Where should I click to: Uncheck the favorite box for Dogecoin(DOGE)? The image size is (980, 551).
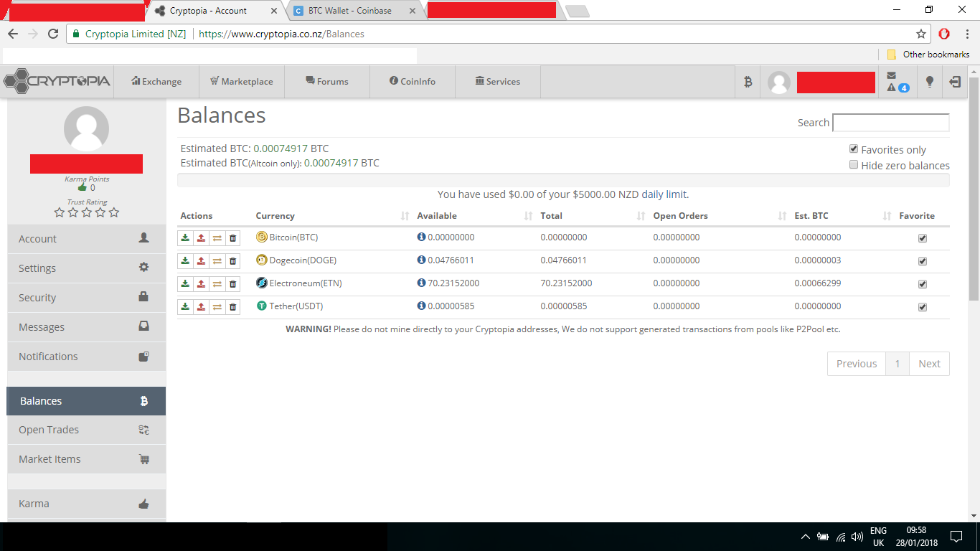[923, 261]
